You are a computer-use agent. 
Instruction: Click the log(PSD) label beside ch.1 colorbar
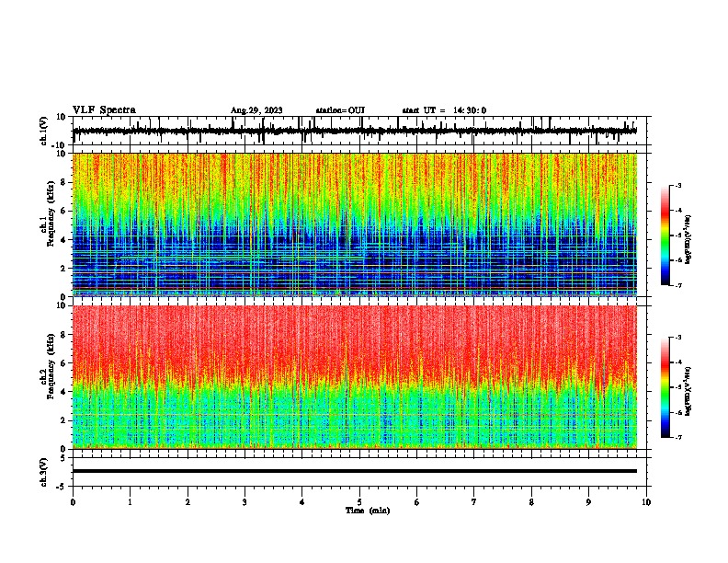[688, 239]
